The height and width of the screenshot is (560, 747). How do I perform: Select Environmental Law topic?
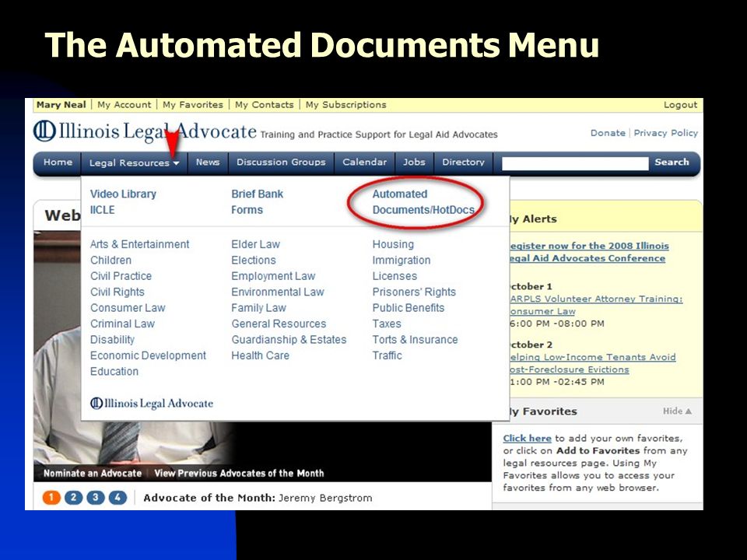(277, 292)
